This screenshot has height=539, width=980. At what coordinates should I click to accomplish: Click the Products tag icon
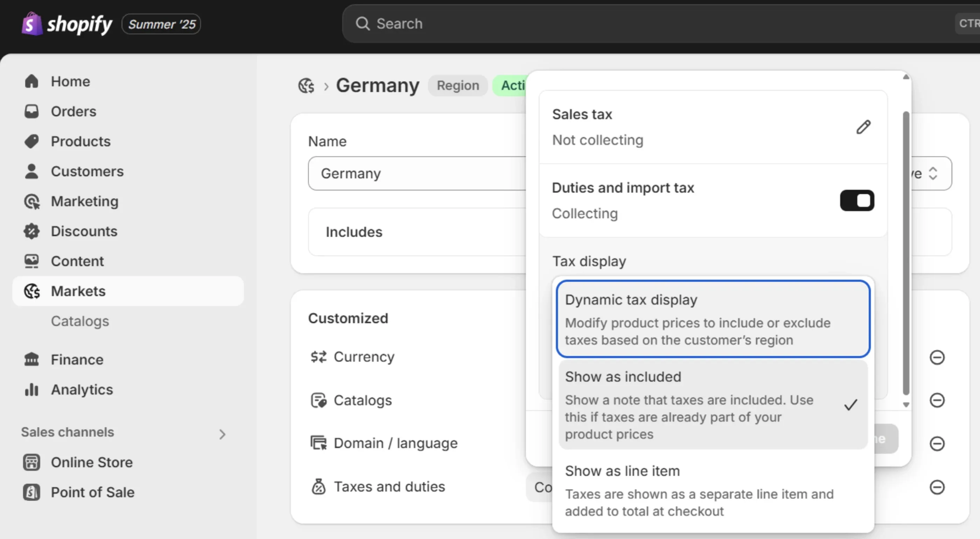[x=31, y=141]
